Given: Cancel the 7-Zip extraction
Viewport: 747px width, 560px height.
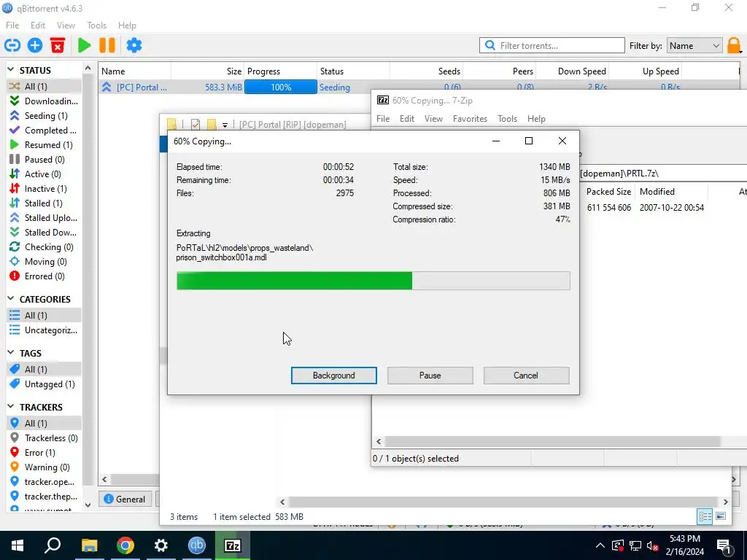Looking at the screenshot, I should pyautogui.click(x=526, y=376).
